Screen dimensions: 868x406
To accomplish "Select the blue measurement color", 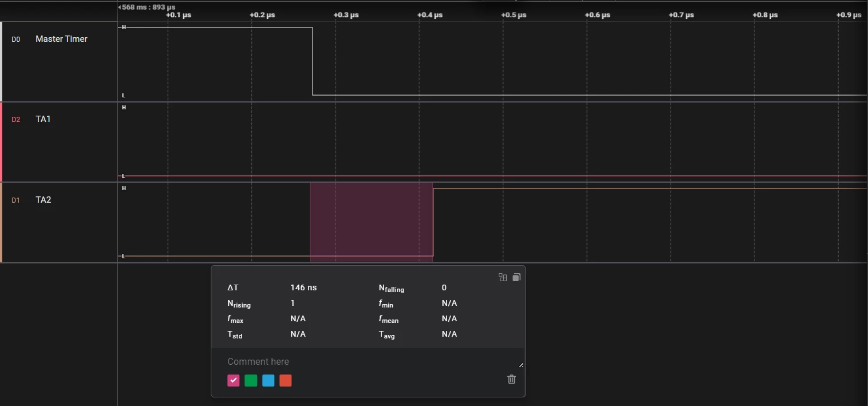I will [268, 380].
